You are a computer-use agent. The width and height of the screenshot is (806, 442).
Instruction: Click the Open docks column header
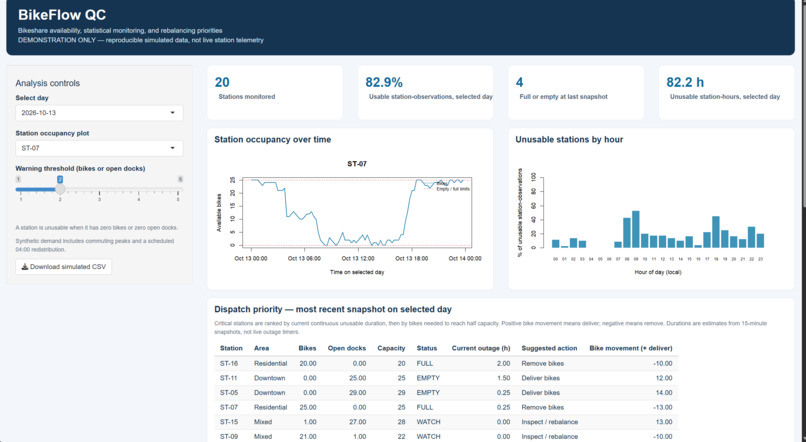(347, 348)
